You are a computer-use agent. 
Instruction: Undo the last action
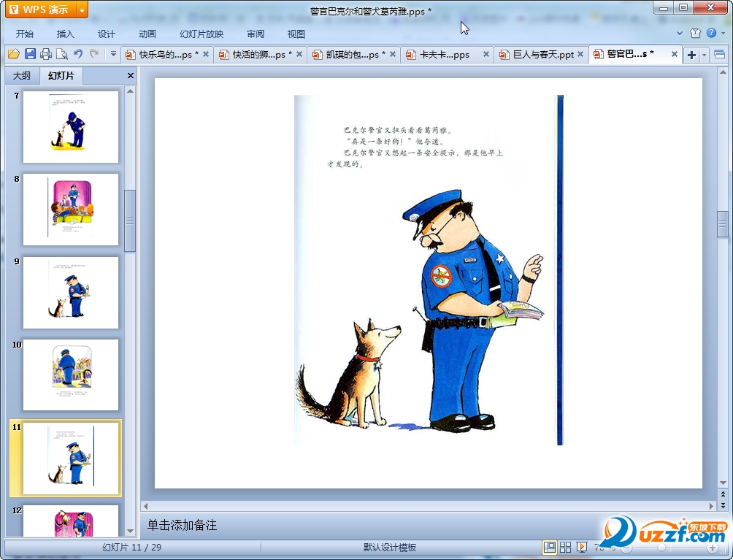click(x=78, y=54)
